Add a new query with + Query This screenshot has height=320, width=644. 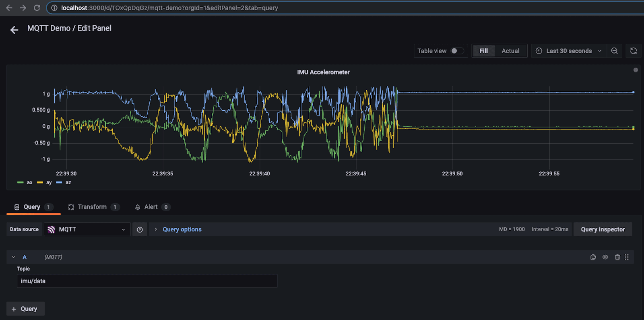[x=25, y=309]
